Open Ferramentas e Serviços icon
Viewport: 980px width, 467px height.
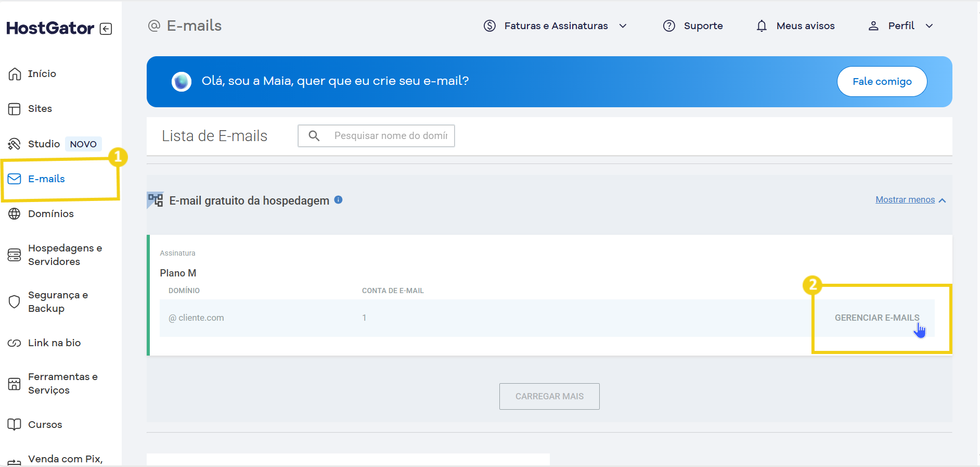[15, 384]
